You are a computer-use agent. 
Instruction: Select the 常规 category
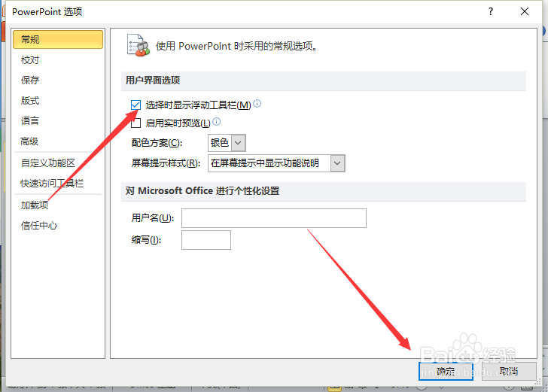(x=58, y=39)
